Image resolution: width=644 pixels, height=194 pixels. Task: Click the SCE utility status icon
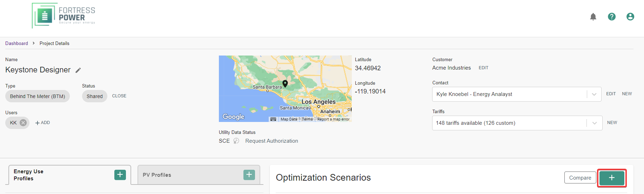(236, 141)
